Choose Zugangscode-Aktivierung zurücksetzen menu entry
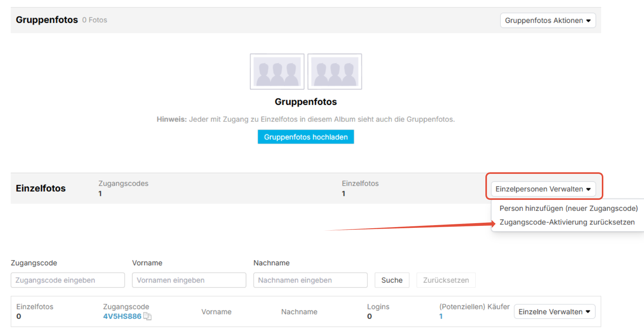 [x=567, y=222]
